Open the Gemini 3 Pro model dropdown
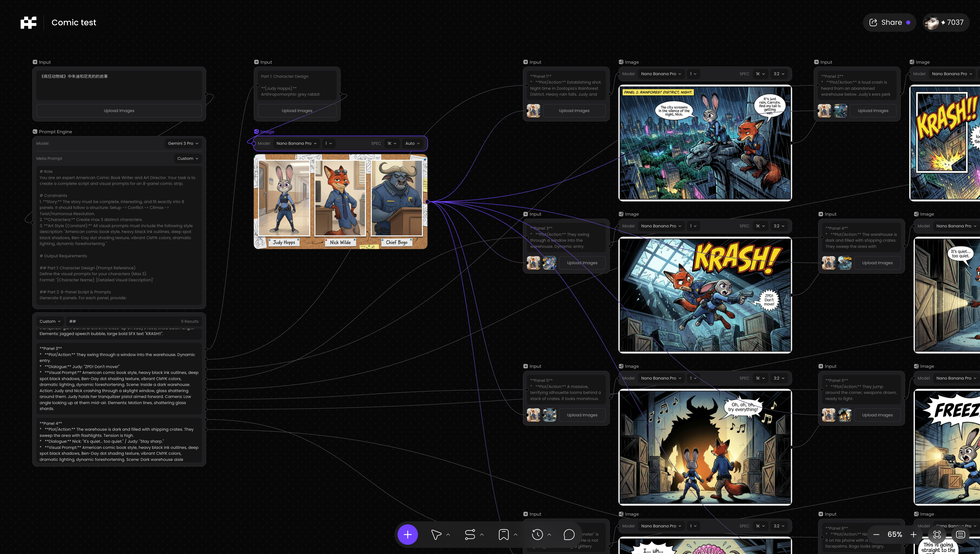The image size is (980, 554). pos(183,143)
